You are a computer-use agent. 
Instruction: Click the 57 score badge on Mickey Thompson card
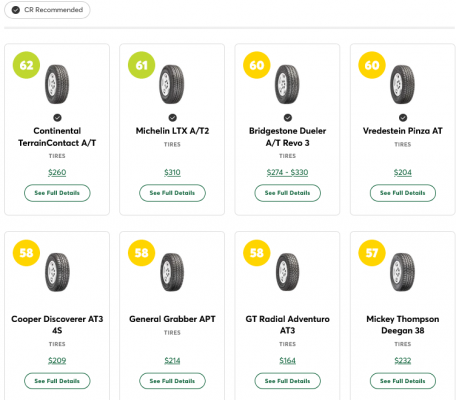tap(372, 253)
